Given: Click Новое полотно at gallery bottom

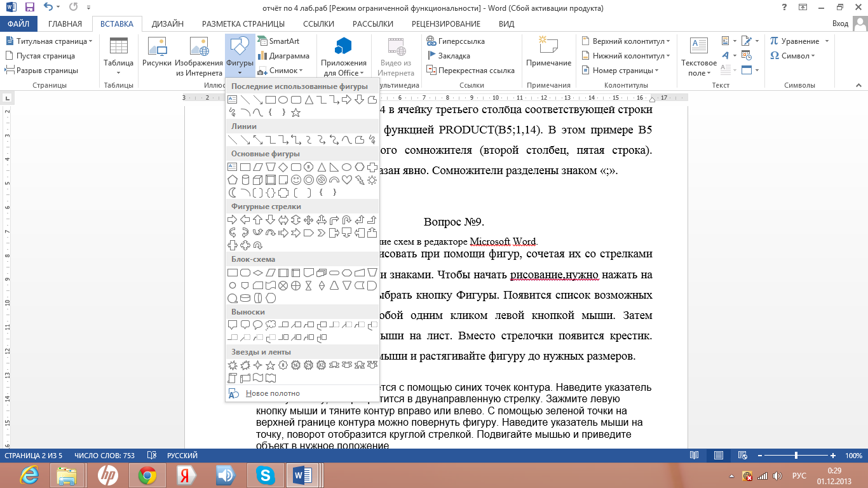Looking at the screenshot, I should click(302, 393).
